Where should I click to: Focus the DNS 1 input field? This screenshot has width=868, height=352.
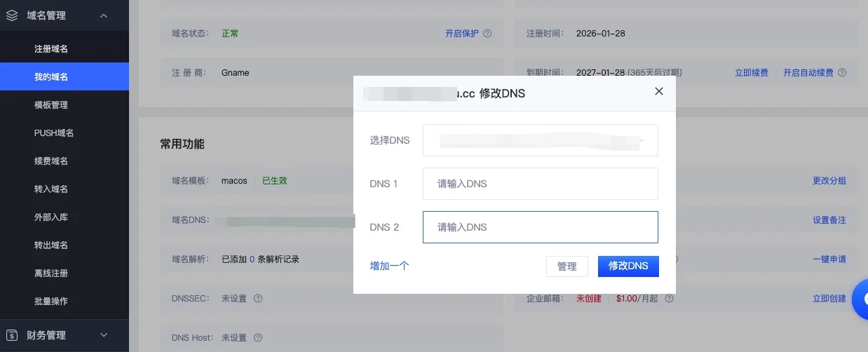541,184
